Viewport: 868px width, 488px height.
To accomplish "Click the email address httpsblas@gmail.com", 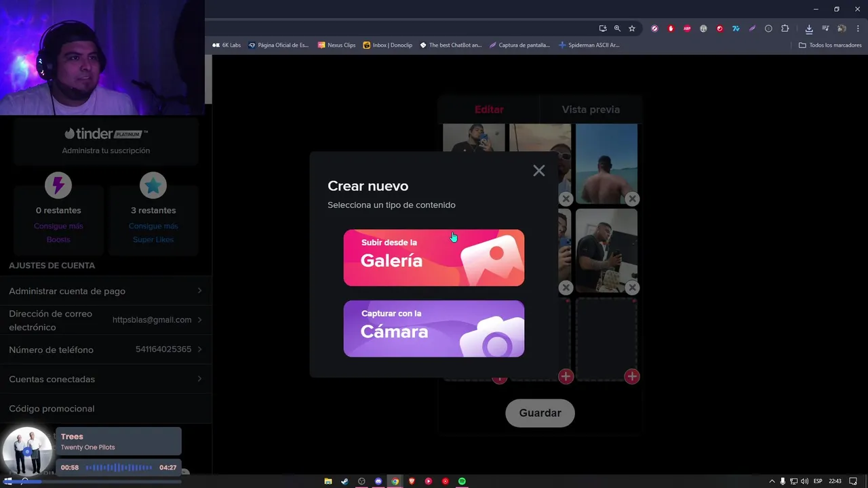I will click(152, 320).
